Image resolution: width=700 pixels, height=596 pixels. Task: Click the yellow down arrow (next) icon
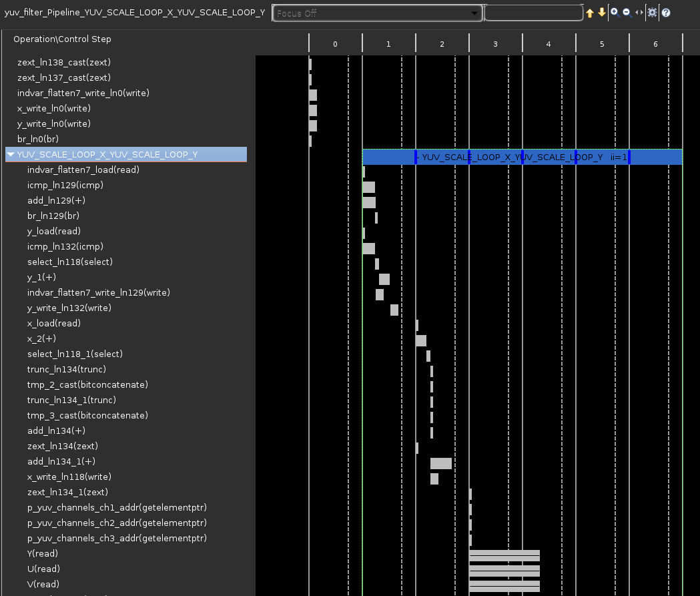coord(601,13)
